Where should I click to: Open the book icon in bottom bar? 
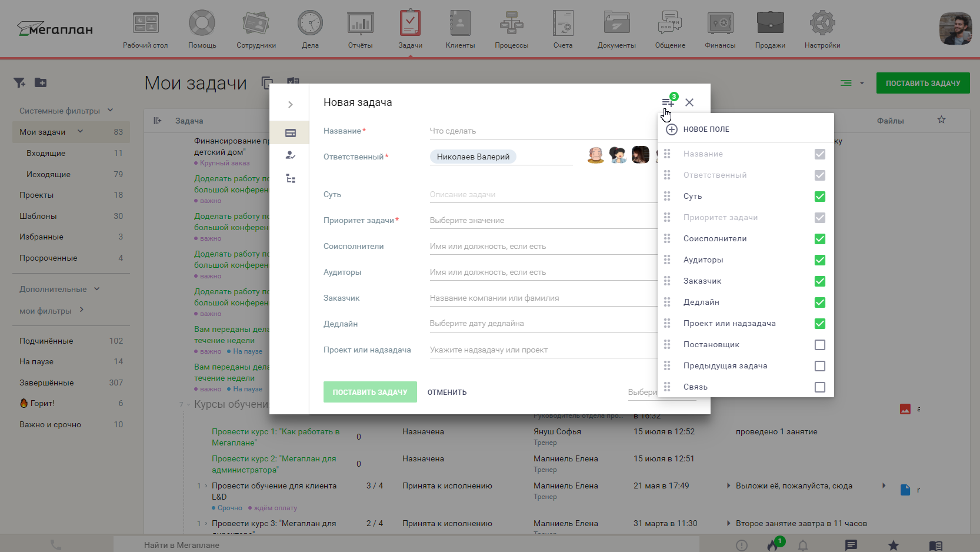click(935, 546)
